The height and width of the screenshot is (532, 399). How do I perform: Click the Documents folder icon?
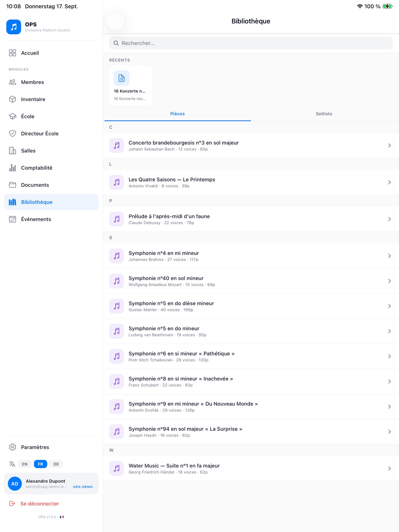(12, 185)
